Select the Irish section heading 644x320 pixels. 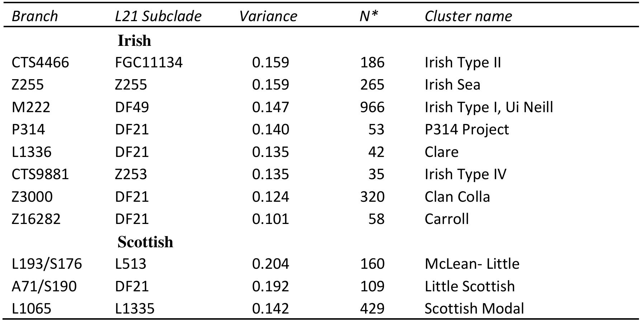click(134, 40)
